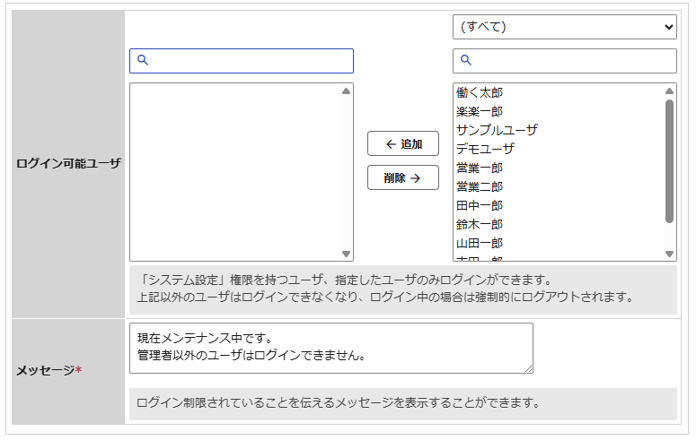Viewport: 696px width, 440px height.
Task: Click the candidate user list's scroll-down arrow
Action: pyautogui.click(x=669, y=254)
